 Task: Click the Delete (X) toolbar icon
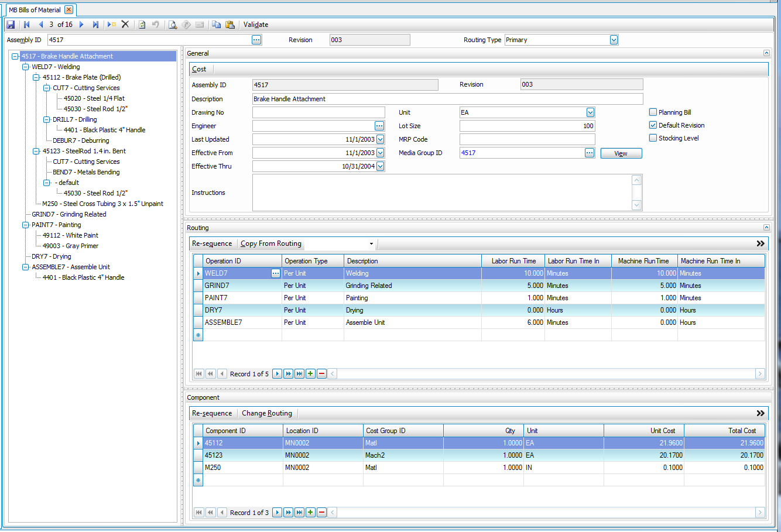click(x=125, y=25)
